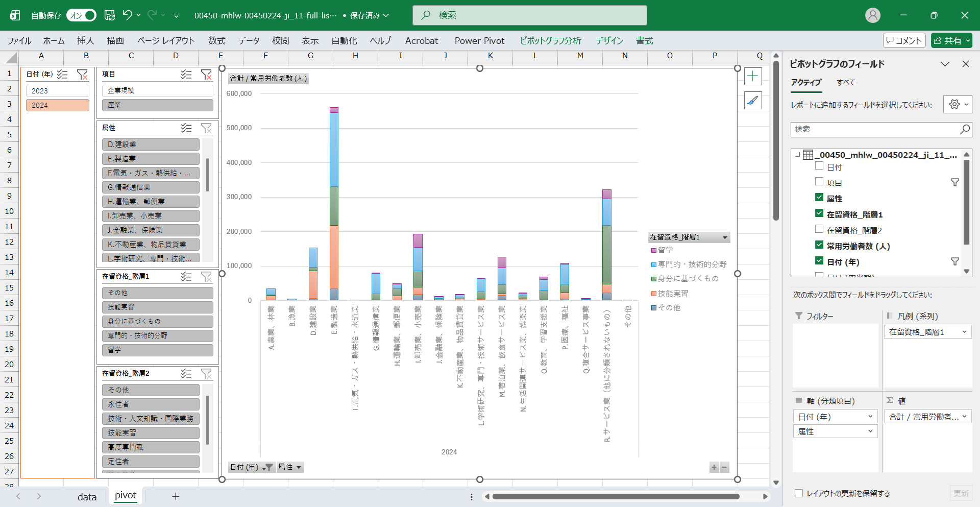980x507 pixels.
Task: Click the Undo arrow in title bar
Action: pyautogui.click(x=127, y=15)
